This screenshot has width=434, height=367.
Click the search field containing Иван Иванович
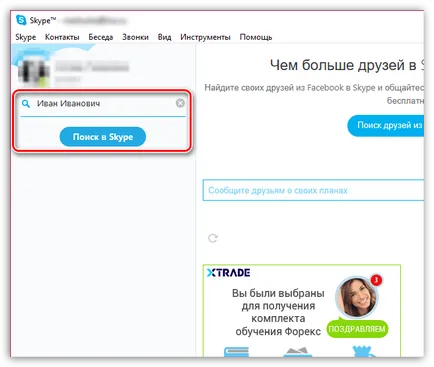(103, 104)
